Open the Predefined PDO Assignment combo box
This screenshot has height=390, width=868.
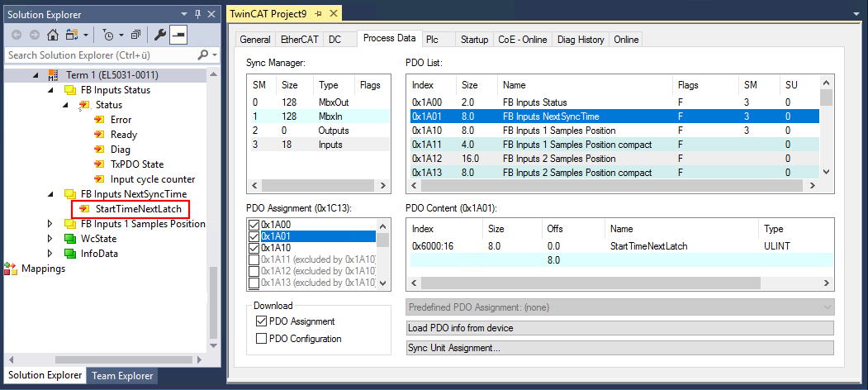point(620,307)
